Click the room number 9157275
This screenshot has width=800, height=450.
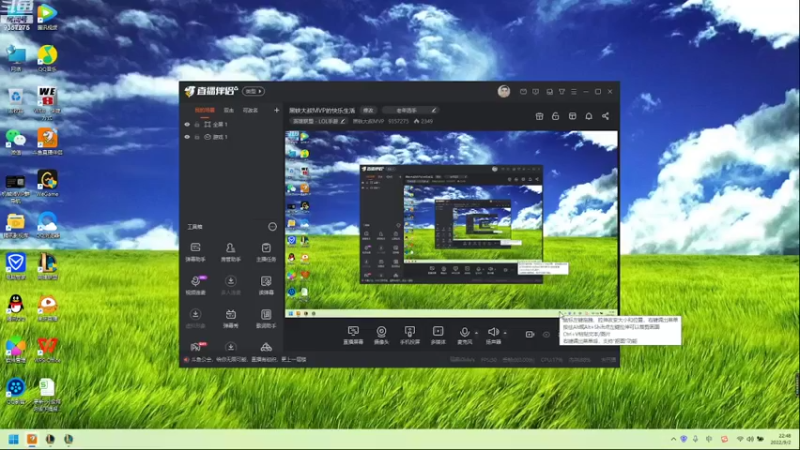398,121
